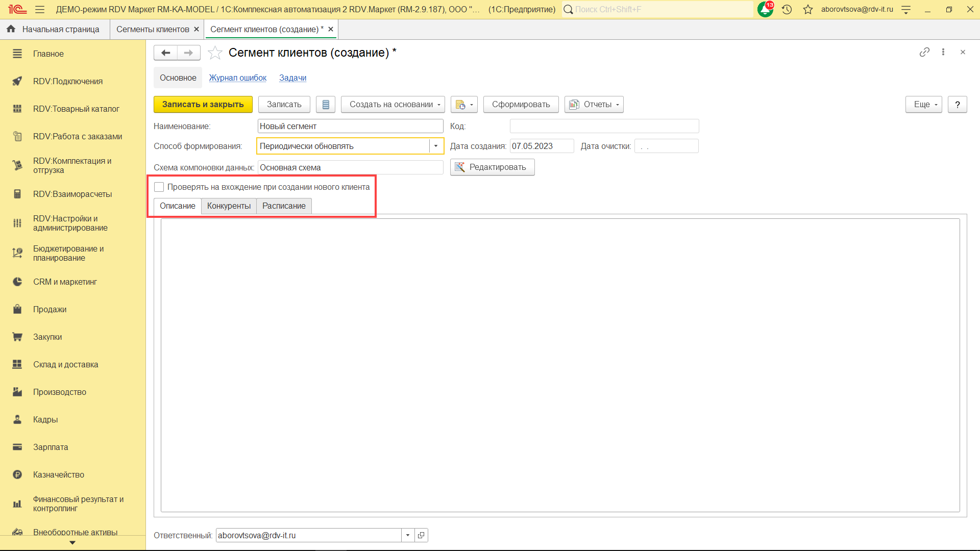Switch to the Schedule tab
980x551 pixels.
tap(284, 206)
